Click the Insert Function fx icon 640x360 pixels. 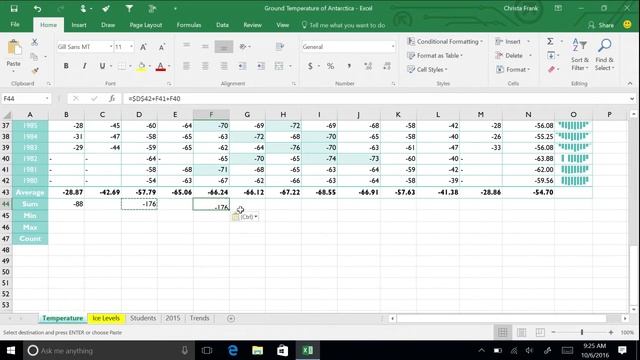(x=112, y=98)
